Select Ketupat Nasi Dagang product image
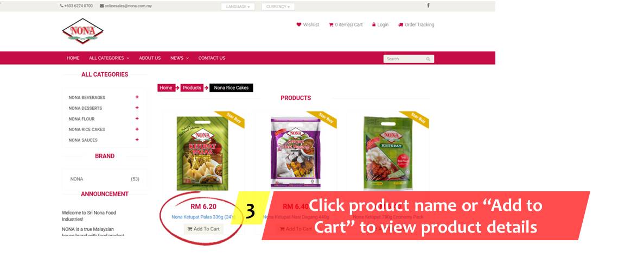Image resolution: width=644 pixels, height=263 pixels. 296,153
